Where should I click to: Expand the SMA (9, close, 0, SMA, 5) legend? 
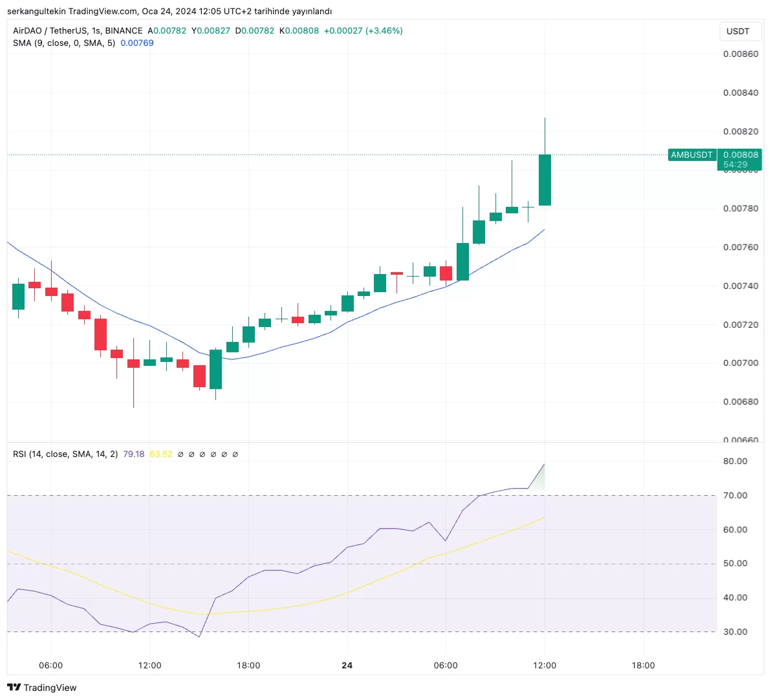64,43
